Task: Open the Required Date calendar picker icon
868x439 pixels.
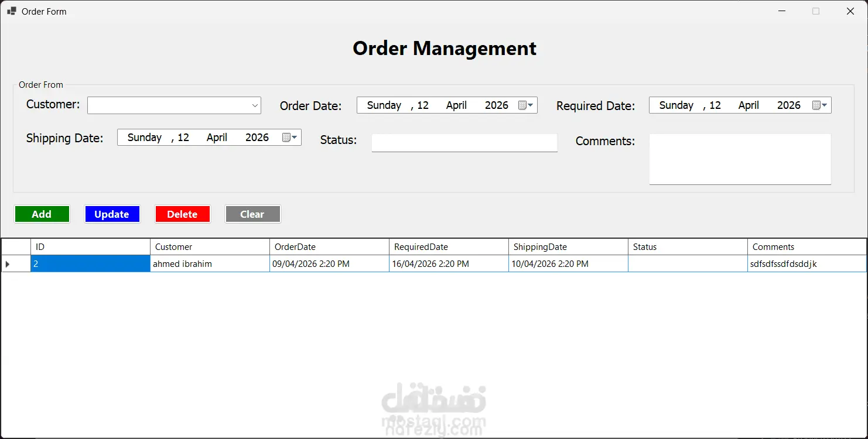Action: [x=819, y=105]
